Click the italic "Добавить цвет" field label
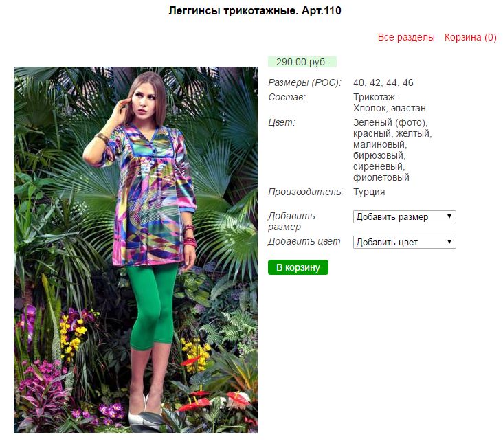This screenshot has width=503, height=448. click(x=304, y=241)
